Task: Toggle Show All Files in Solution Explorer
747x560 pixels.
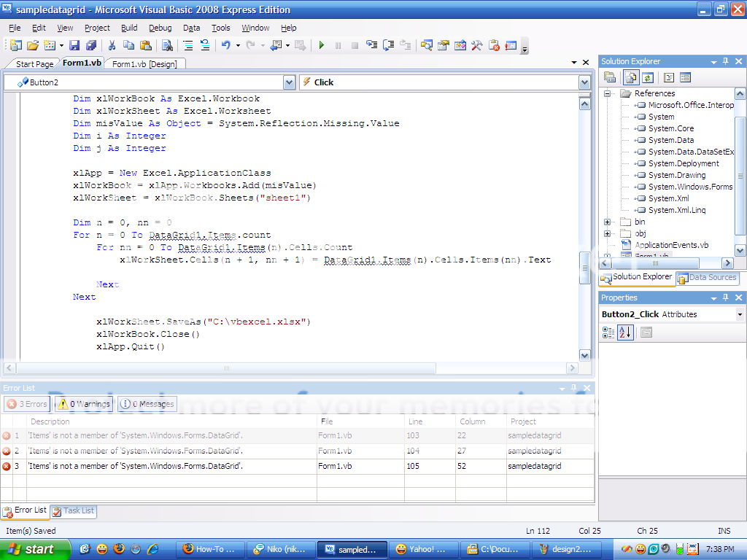Action: pos(631,77)
